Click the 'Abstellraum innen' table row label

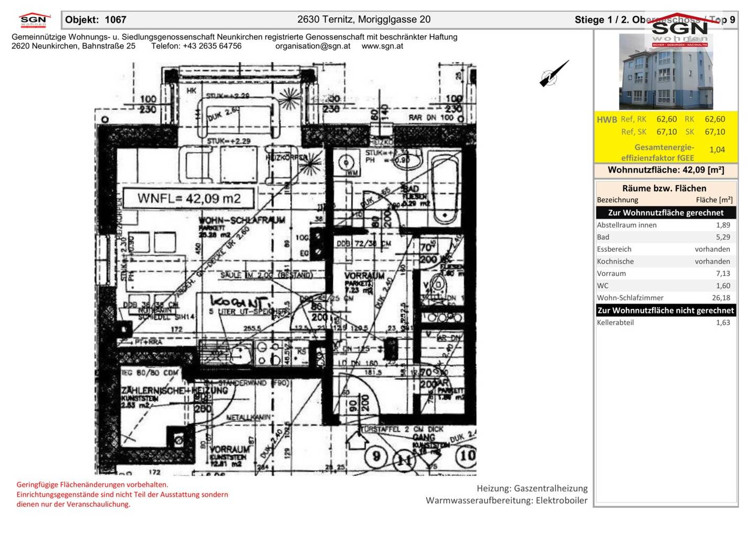coord(627,225)
